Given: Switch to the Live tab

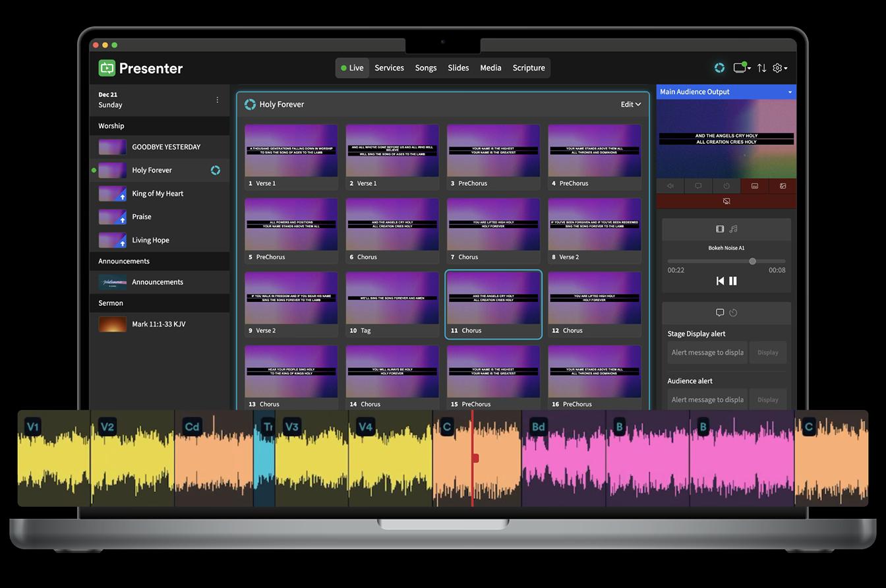Looking at the screenshot, I should point(352,68).
